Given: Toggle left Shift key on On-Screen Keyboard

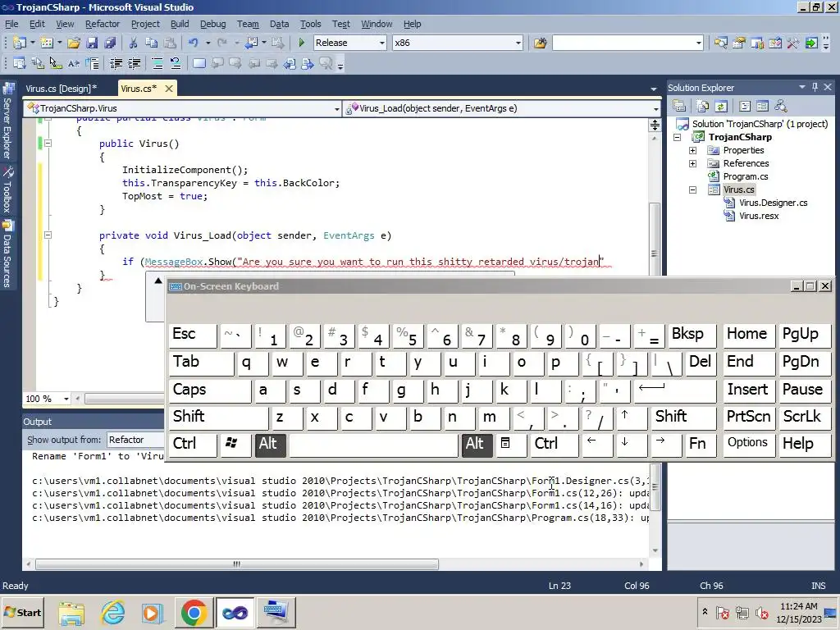Looking at the screenshot, I should tap(218, 418).
